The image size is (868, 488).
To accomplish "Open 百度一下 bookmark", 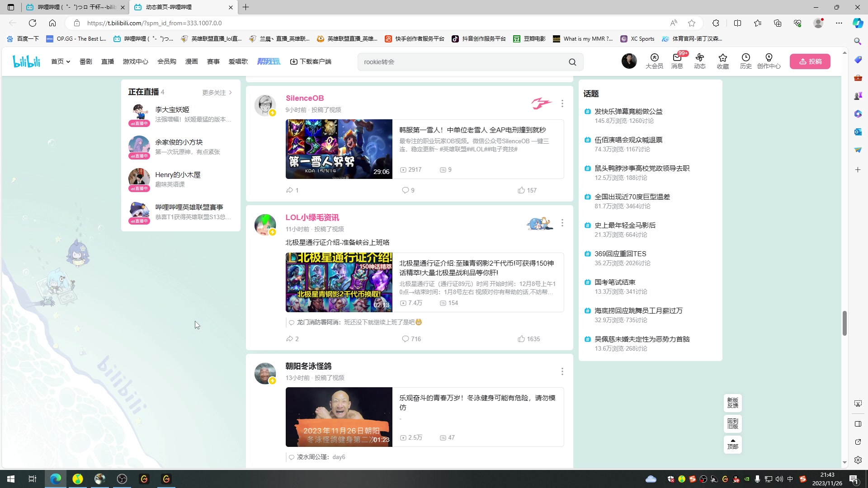I will point(23,39).
